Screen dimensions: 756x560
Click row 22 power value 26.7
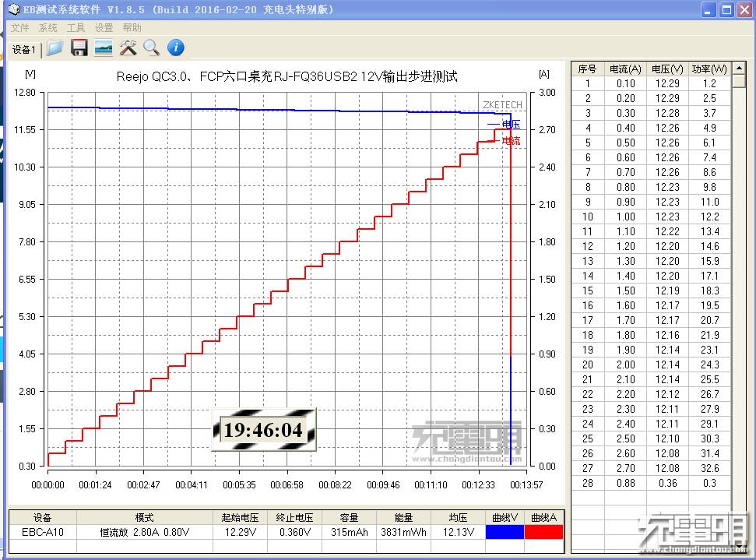[710, 395]
